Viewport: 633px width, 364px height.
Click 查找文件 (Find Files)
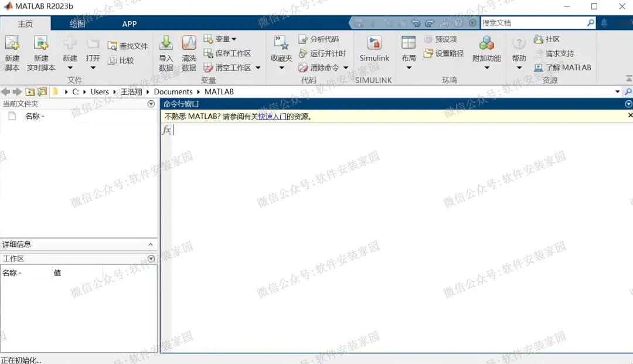128,46
